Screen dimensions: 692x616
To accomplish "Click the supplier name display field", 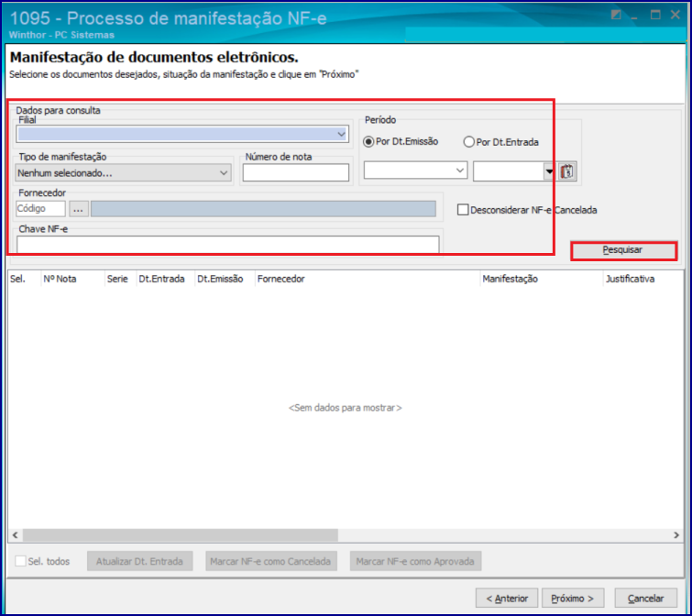I will point(263,209).
